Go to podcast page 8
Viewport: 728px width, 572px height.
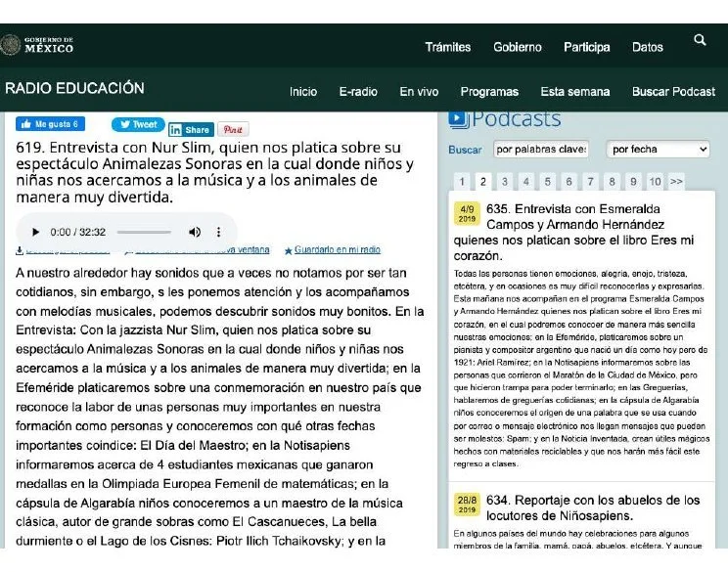(x=612, y=182)
